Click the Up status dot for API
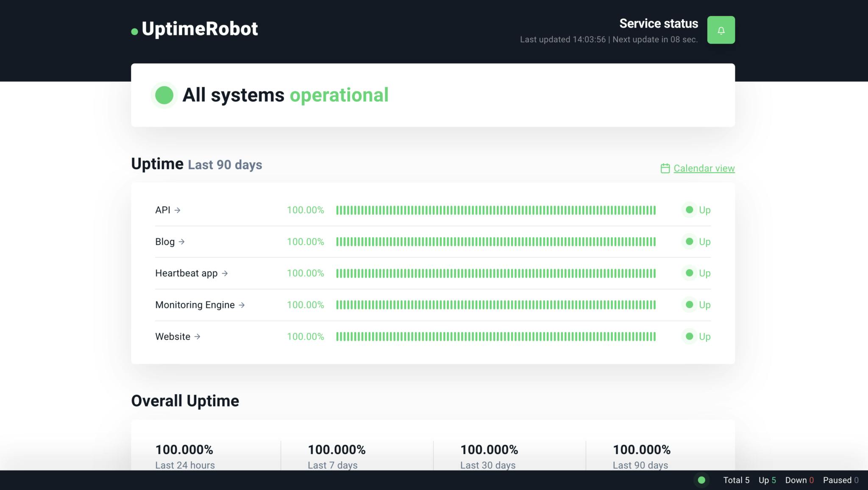This screenshot has height=490, width=868. [x=690, y=210]
